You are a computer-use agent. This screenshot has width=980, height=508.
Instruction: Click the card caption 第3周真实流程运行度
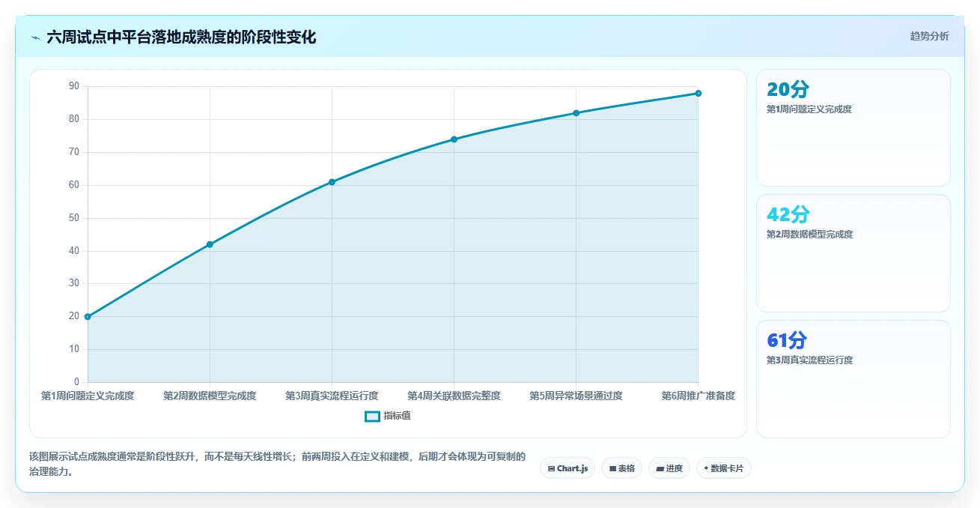coord(809,360)
